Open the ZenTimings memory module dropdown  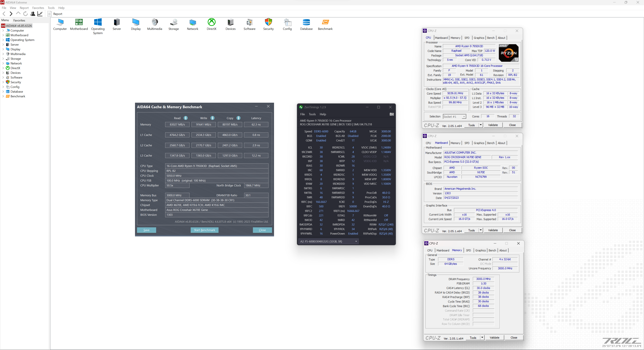(329, 241)
